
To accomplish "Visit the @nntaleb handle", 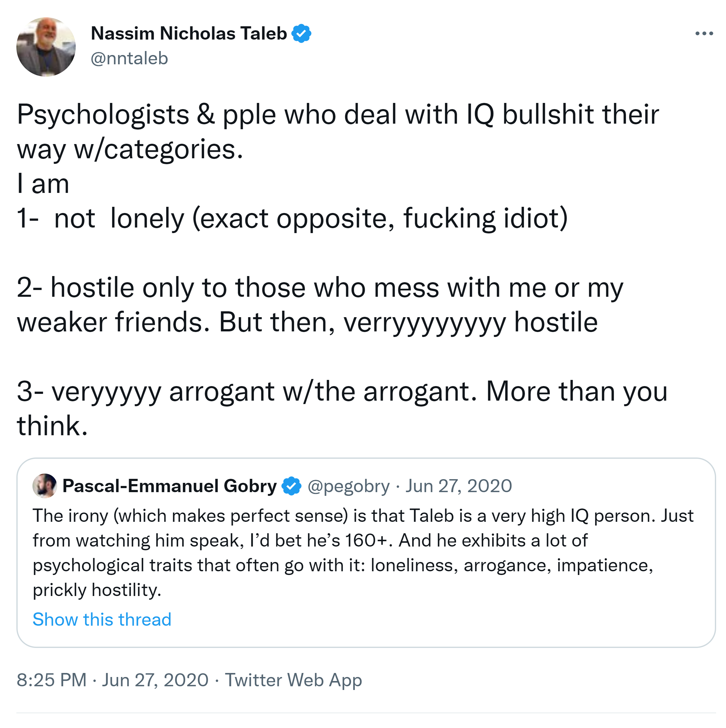I will [129, 58].
